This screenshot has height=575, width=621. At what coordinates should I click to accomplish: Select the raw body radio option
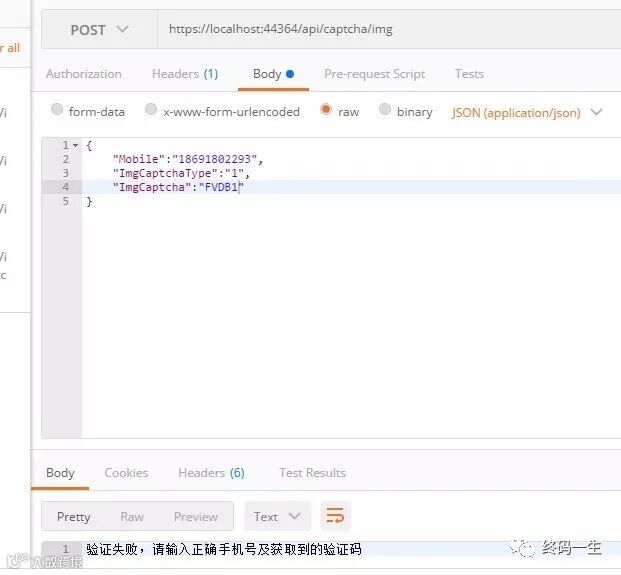(326, 109)
